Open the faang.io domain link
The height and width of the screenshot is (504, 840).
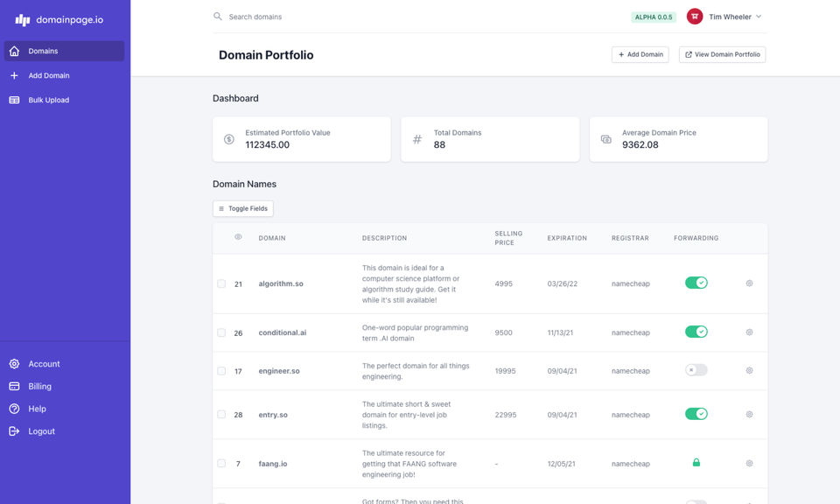273,464
